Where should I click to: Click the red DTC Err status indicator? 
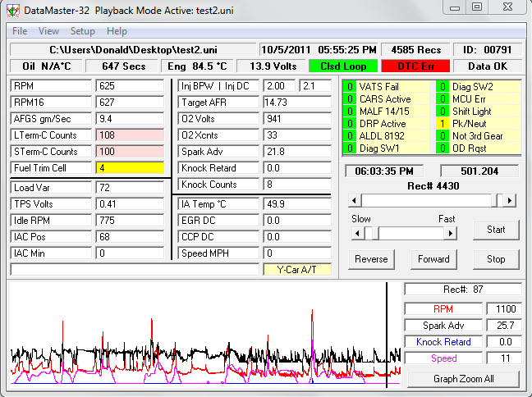[417, 66]
